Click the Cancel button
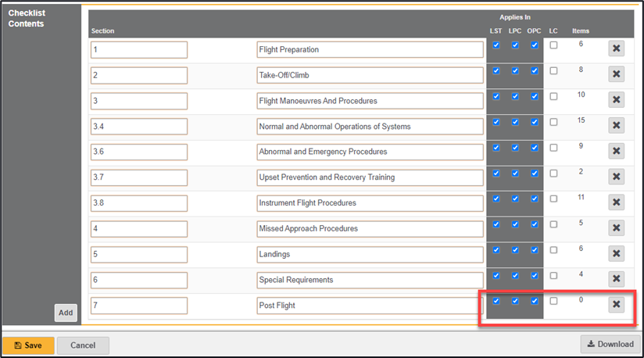This screenshot has height=358, width=644. [x=83, y=345]
